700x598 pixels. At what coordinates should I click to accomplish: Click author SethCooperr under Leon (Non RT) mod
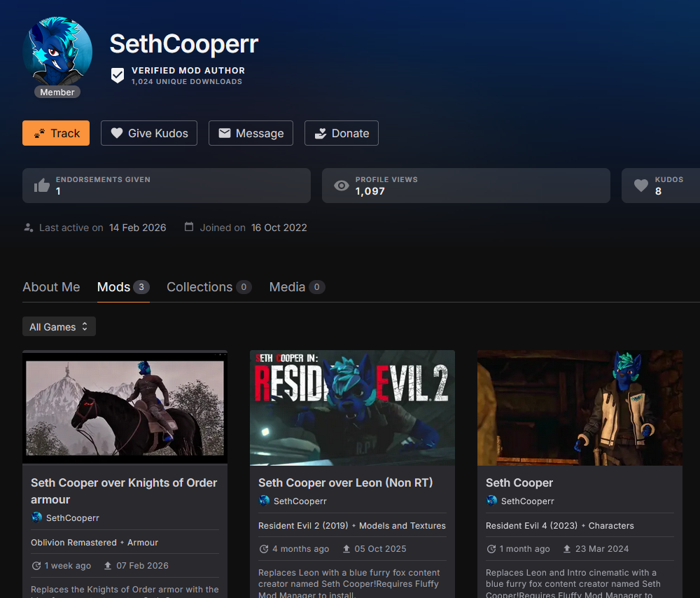[300, 501]
